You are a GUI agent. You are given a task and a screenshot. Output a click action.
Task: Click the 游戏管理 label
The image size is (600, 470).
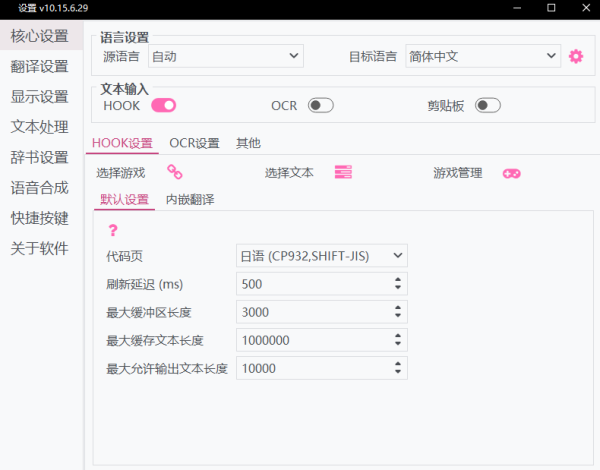coord(458,173)
